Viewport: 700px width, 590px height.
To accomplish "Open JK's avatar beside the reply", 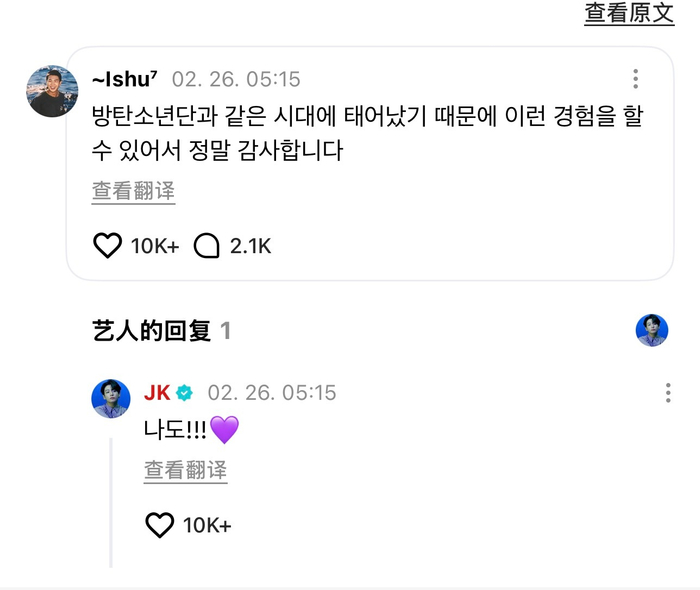I will click(111, 398).
